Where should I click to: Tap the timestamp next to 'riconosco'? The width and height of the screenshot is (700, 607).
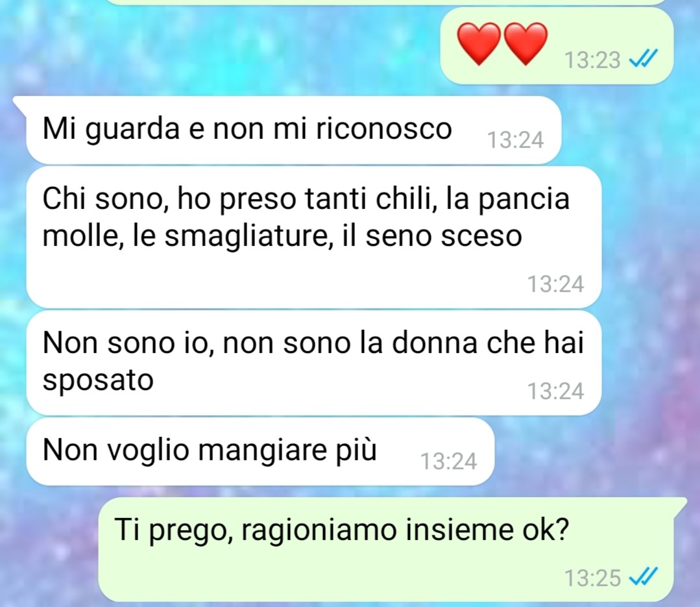tap(515, 140)
